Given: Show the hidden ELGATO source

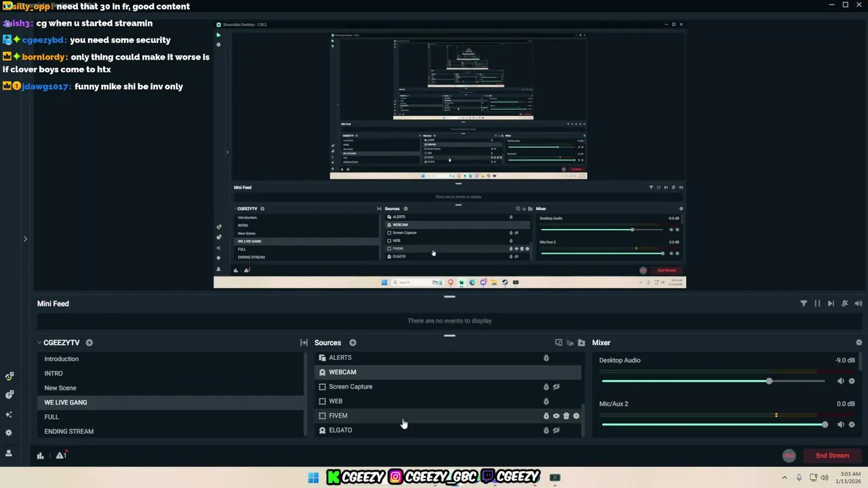Looking at the screenshot, I should pos(556,430).
